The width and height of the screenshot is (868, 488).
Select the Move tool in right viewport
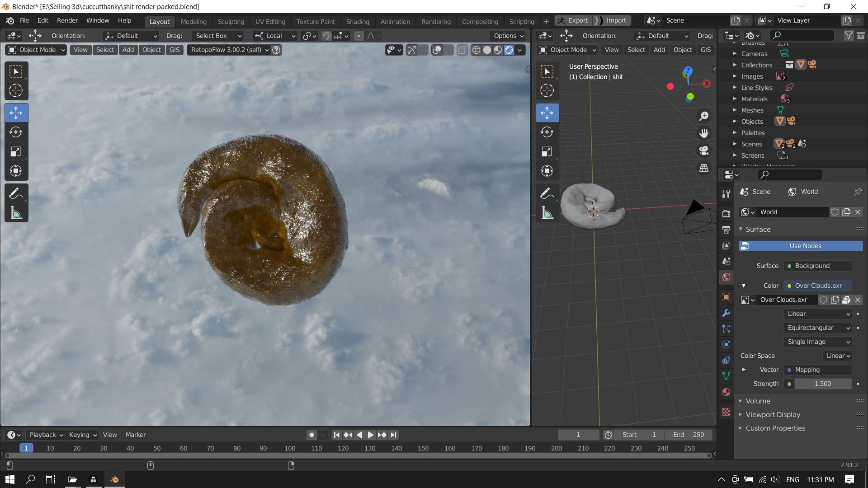pos(547,113)
